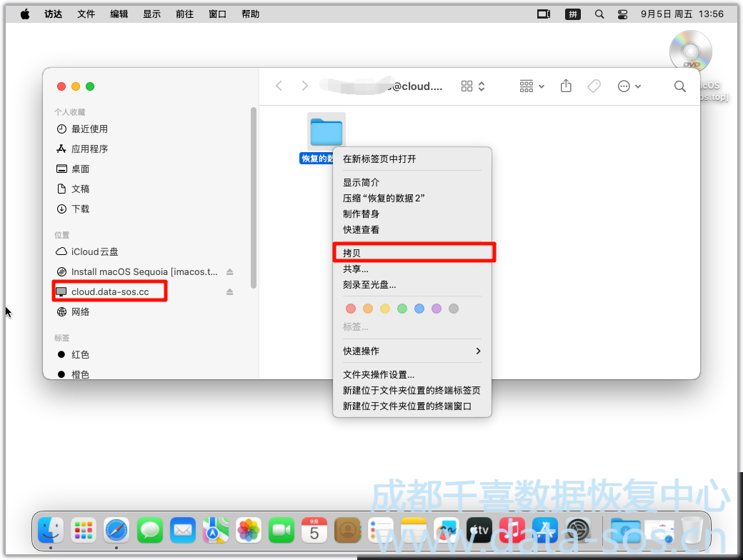Click the Finder search magnifier icon

[x=679, y=86]
